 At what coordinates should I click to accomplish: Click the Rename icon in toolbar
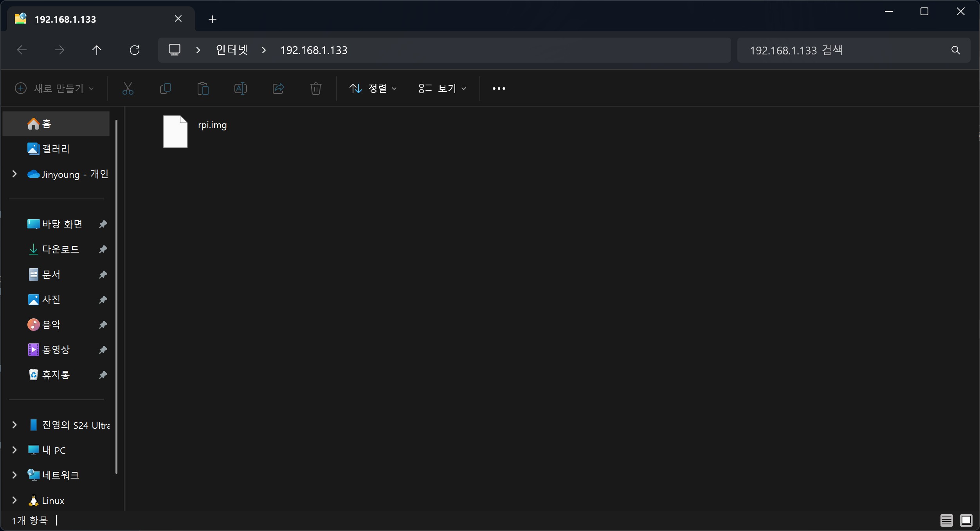240,88
